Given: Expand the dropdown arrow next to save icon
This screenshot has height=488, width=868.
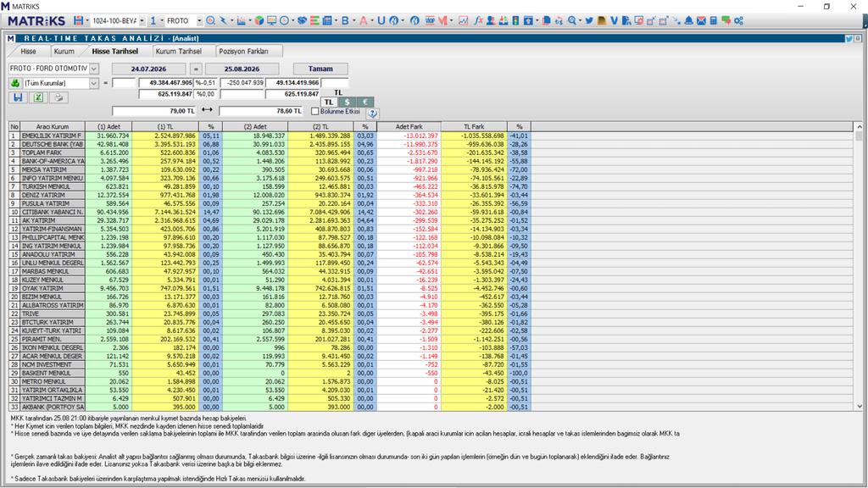Looking at the screenshot, I should point(87,20).
